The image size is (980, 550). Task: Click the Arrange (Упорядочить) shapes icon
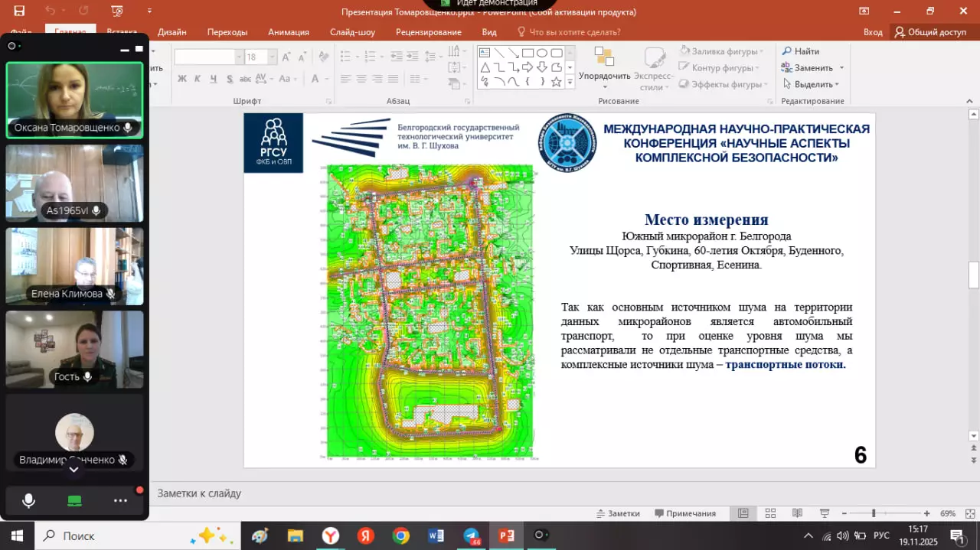604,58
